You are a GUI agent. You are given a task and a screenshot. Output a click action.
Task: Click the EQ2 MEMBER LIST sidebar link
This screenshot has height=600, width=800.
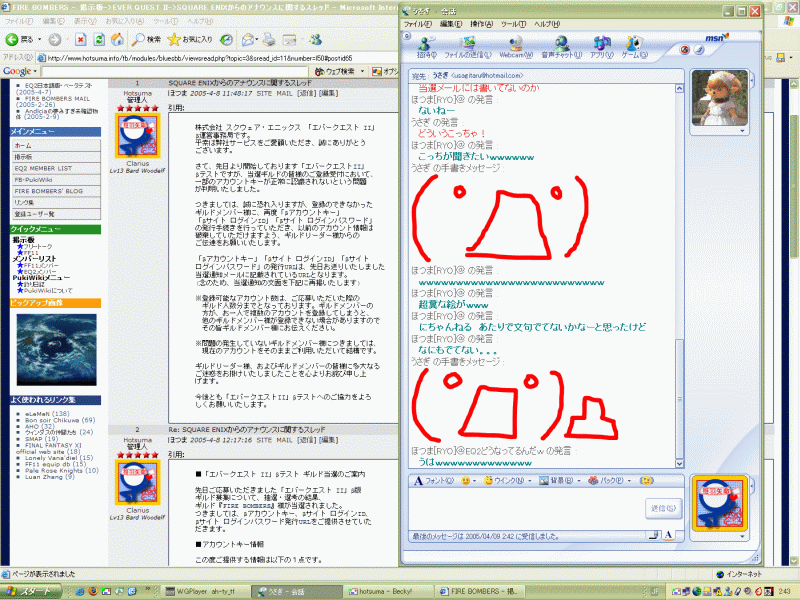click(x=43, y=169)
